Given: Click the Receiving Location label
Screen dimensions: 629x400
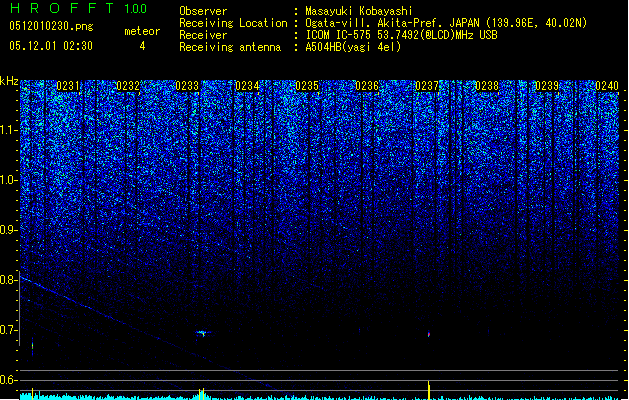Looking at the screenshot, I should (x=233, y=23).
